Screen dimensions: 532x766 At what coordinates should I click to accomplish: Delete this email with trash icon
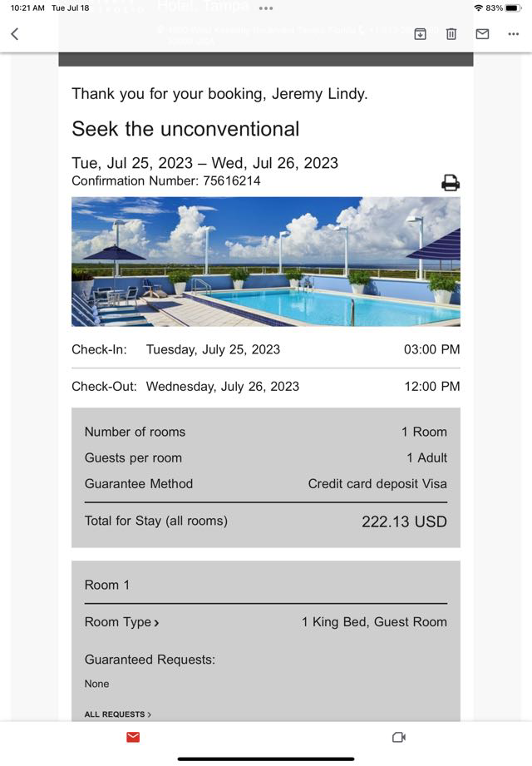coord(451,34)
